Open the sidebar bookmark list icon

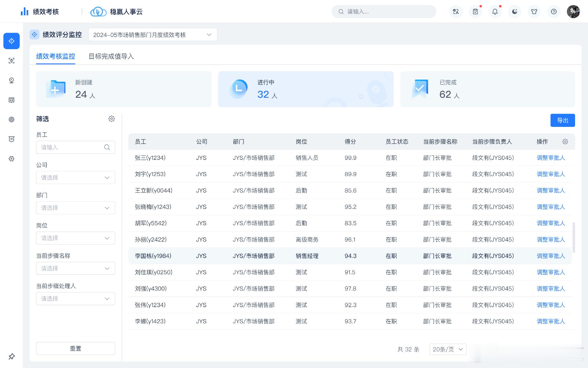tap(11, 139)
